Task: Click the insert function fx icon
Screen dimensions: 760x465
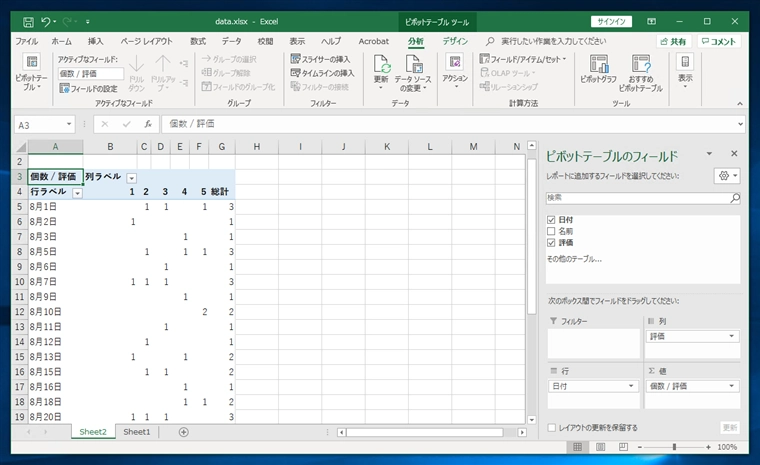Action: [148, 125]
